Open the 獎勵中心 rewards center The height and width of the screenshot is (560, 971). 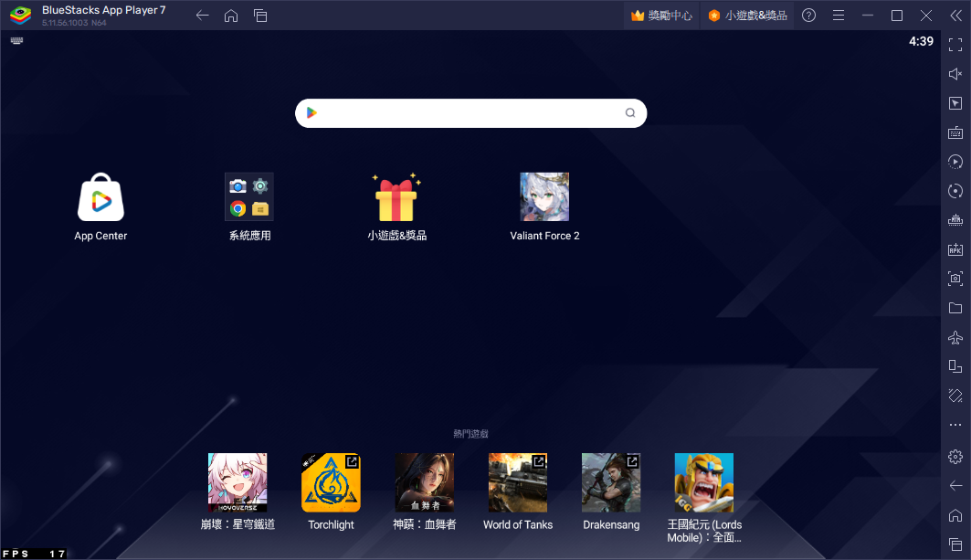tap(660, 16)
